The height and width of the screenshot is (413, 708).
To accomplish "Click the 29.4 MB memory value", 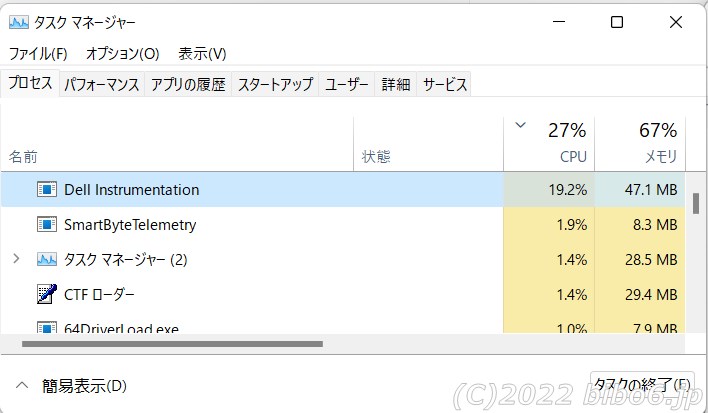I will 651,294.
